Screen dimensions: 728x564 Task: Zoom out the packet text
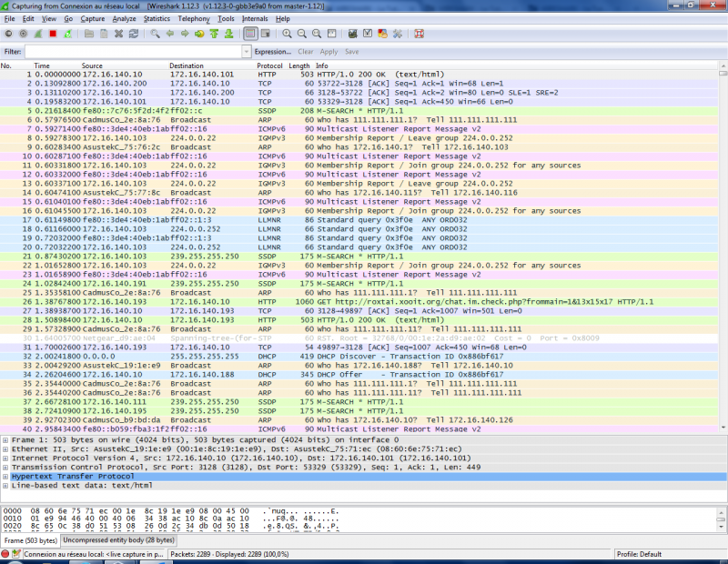[x=302, y=34]
